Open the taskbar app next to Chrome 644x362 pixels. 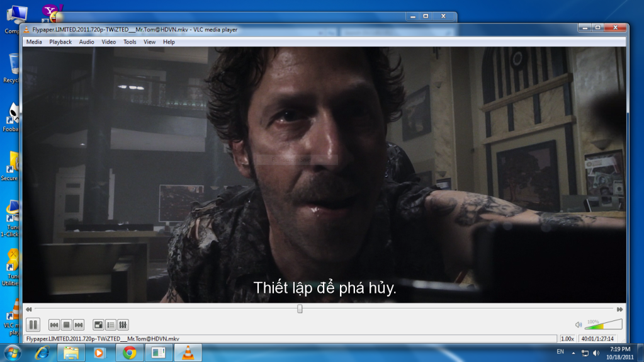[159, 353]
